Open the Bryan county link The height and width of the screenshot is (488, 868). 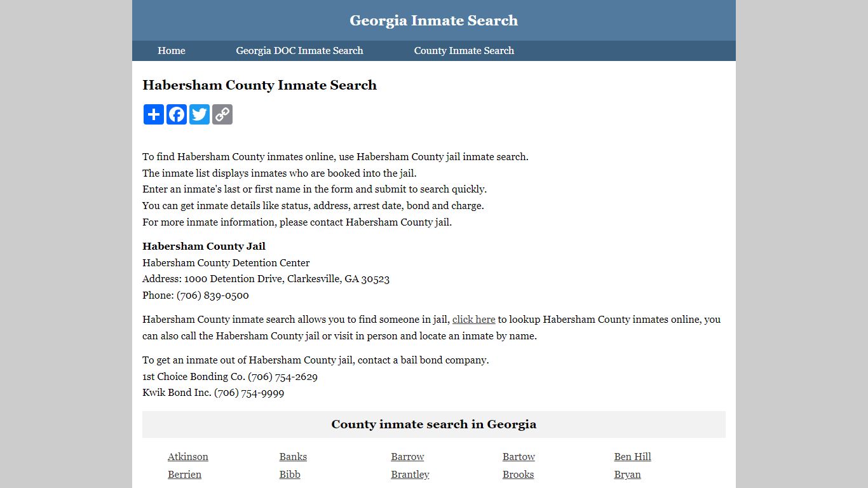[x=627, y=475]
